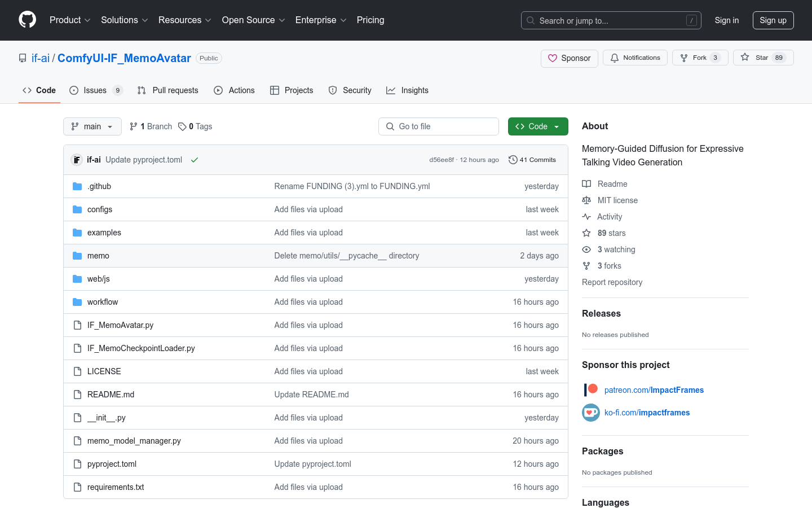The image size is (812, 508).
Task: Click the if-ai avatar in commit row
Action: click(x=77, y=160)
